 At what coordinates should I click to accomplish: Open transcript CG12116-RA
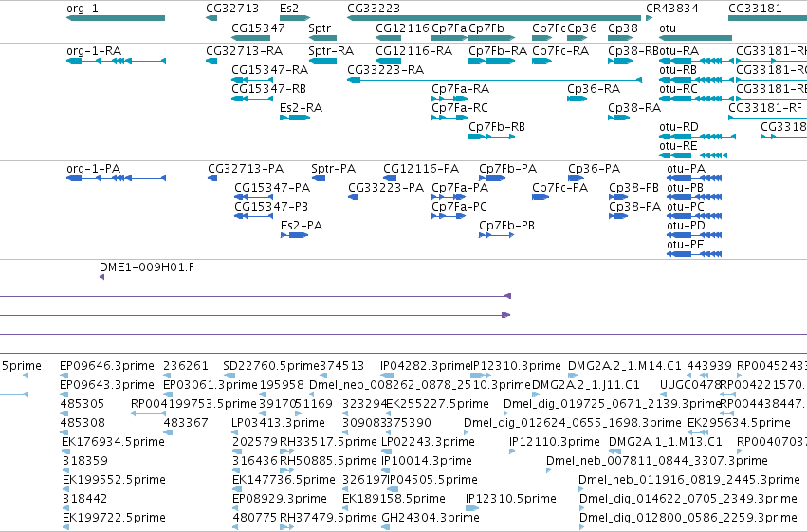click(388, 61)
